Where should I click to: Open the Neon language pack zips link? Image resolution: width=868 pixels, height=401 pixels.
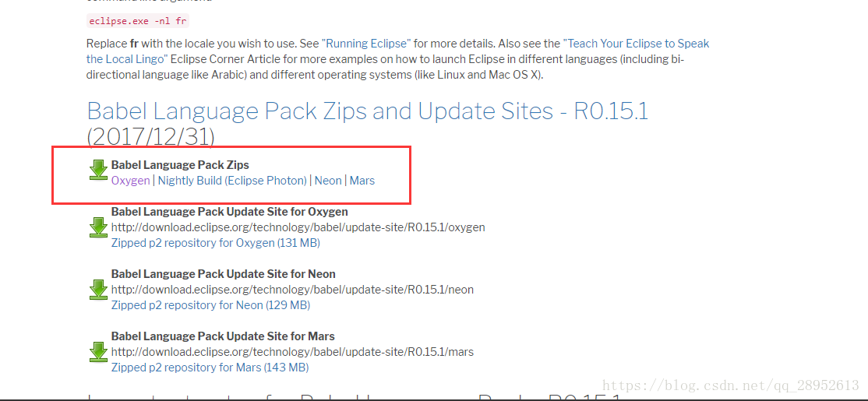tap(328, 181)
